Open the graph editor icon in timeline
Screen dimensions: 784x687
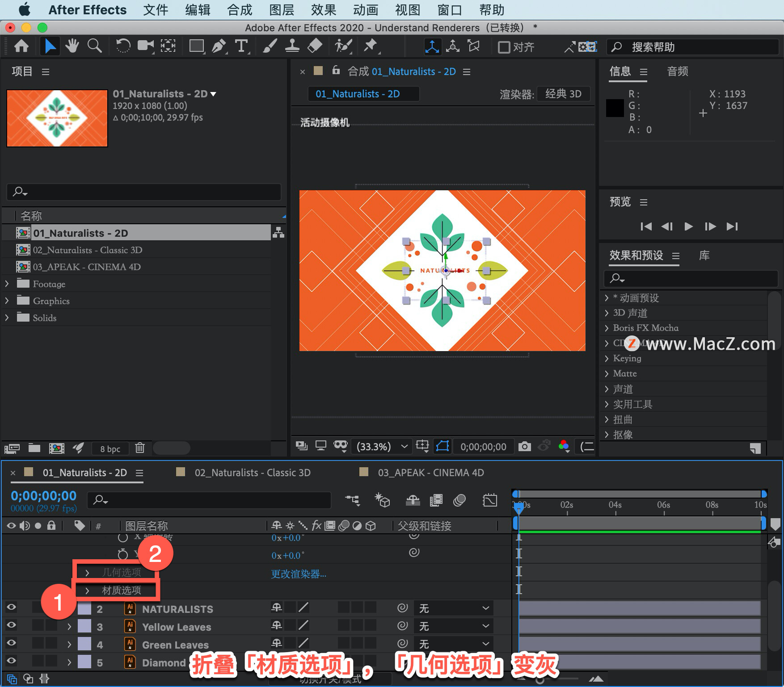(x=490, y=500)
